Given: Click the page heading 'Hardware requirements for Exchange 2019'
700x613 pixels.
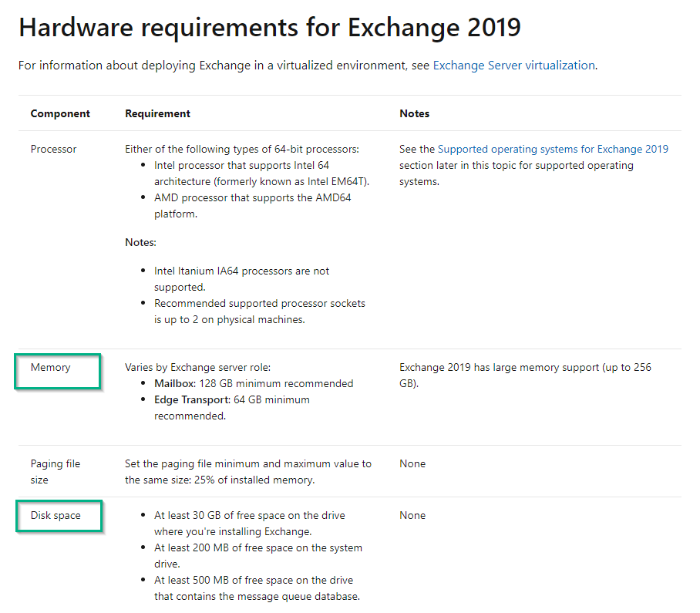Looking at the screenshot, I should tap(270, 28).
